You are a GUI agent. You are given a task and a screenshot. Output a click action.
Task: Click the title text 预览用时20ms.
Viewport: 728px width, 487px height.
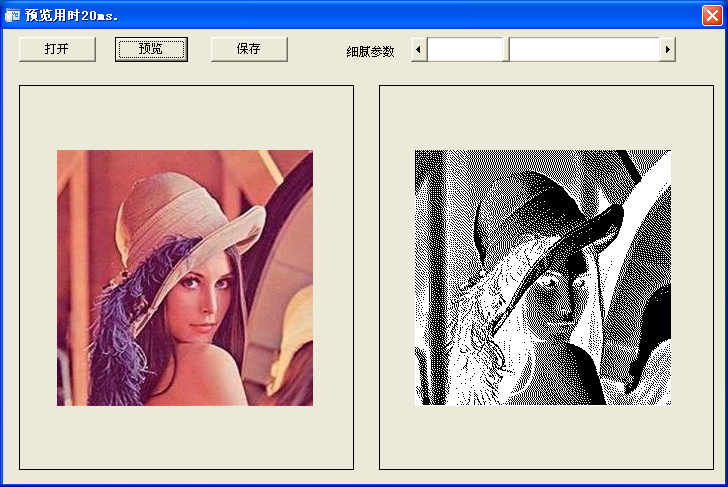72,15
